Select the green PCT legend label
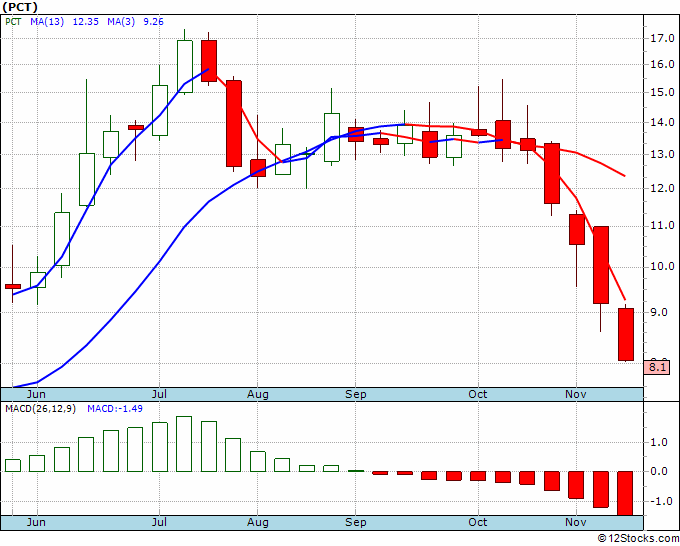 point(13,21)
